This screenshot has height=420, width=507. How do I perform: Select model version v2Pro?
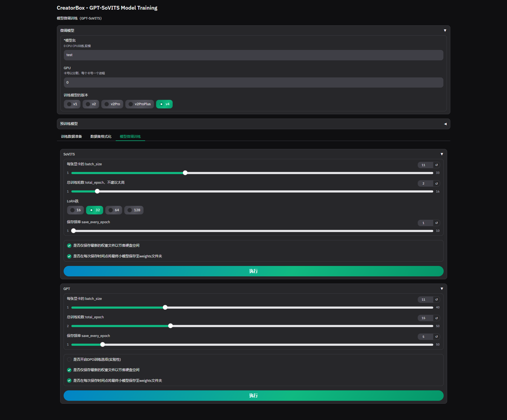pos(112,104)
